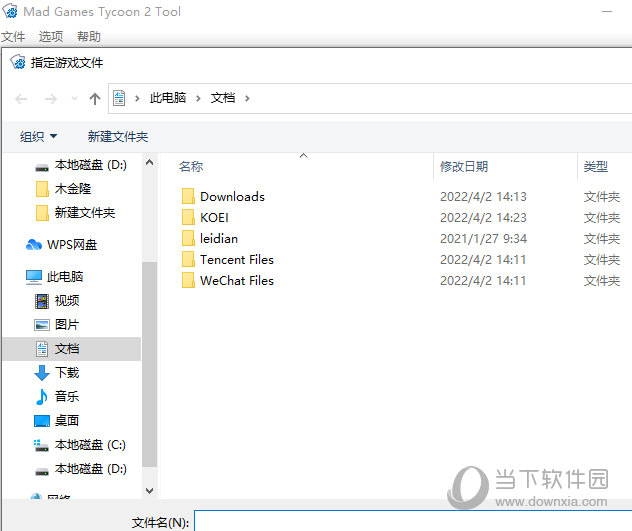Select 本地磁盘 (C:) in sidebar
632x531 pixels.
pyautogui.click(x=80, y=445)
